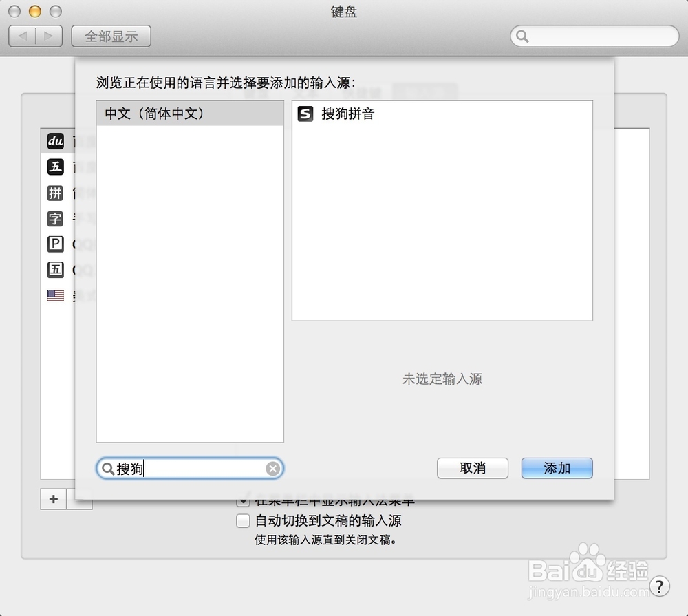
Task: Click the plus button to add input source
Action: click(54, 499)
